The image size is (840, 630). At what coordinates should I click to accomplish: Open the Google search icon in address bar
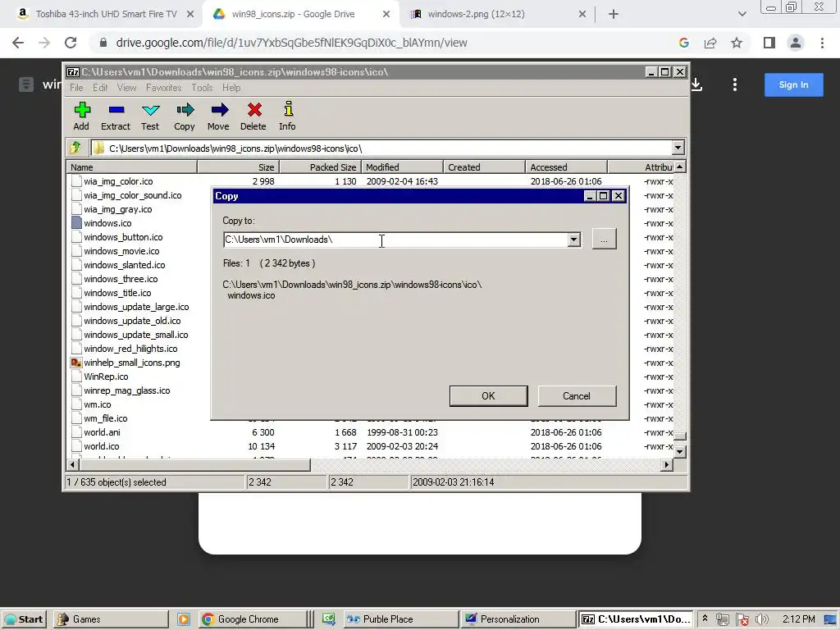(683, 43)
